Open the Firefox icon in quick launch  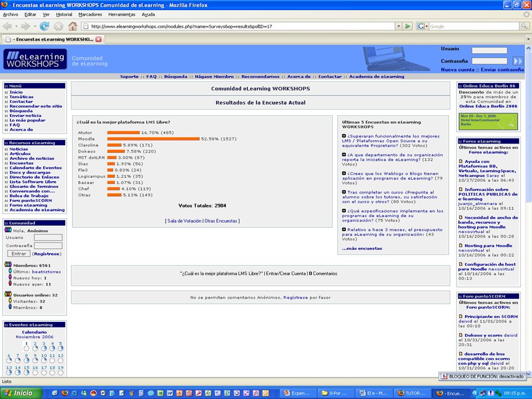(x=65, y=393)
